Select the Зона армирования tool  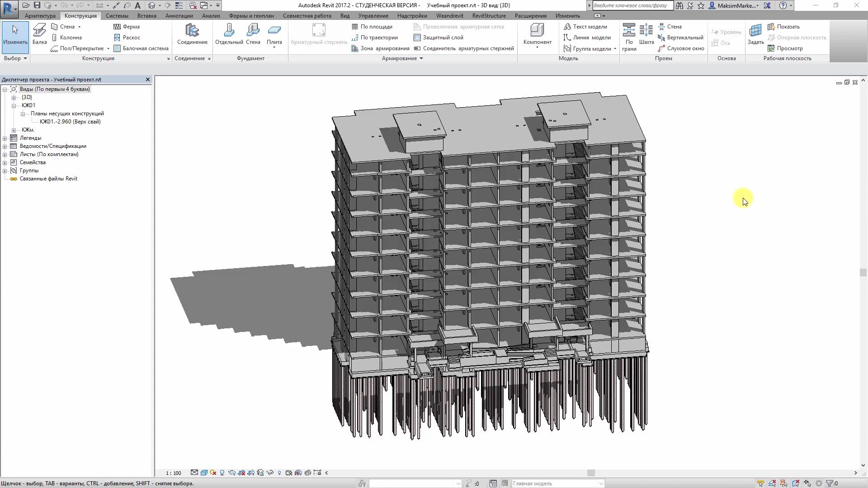point(380,48)
